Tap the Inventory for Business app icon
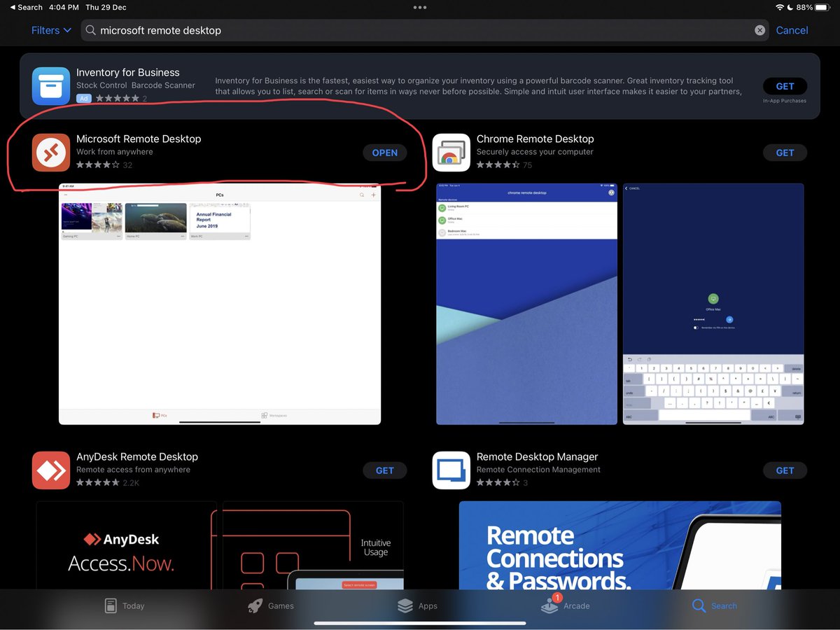Screen dimensions: 840x630 [x=51, y=86]
